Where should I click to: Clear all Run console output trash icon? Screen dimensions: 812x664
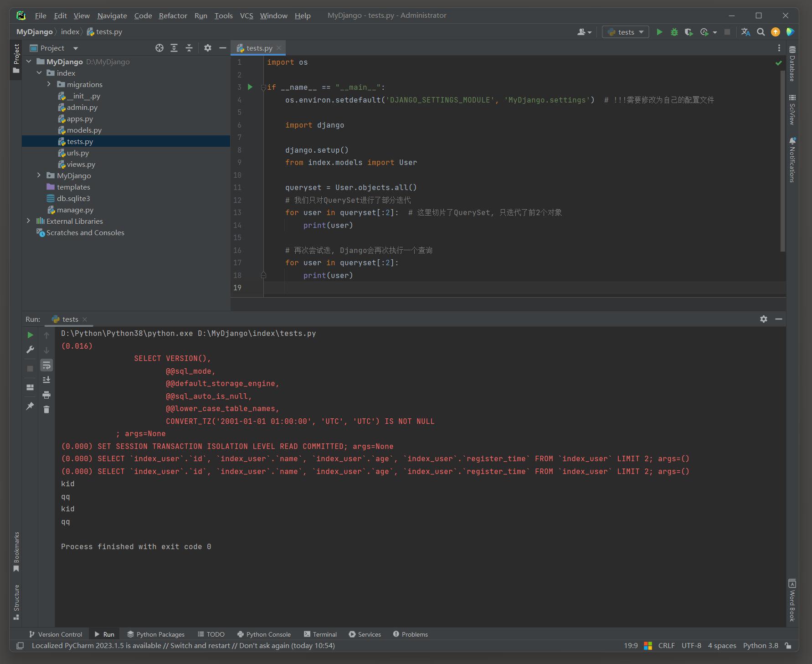(x=46, y=410)
